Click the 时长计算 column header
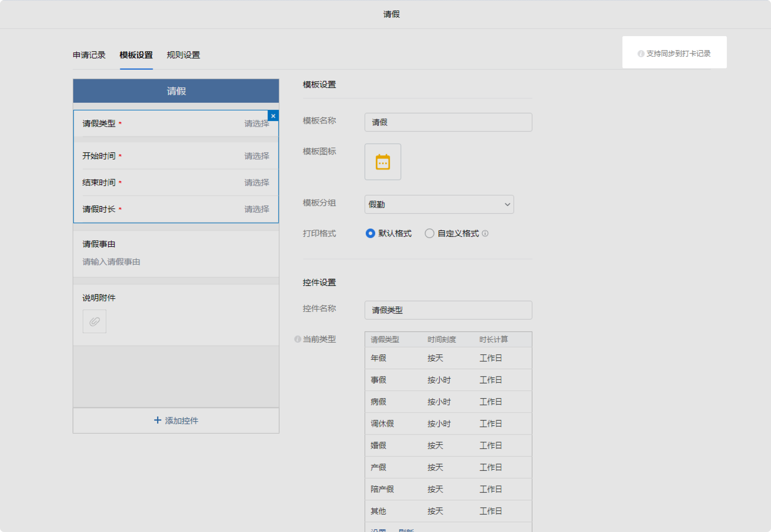The width and height of the screenshot is (771, 532). (494, 340)
